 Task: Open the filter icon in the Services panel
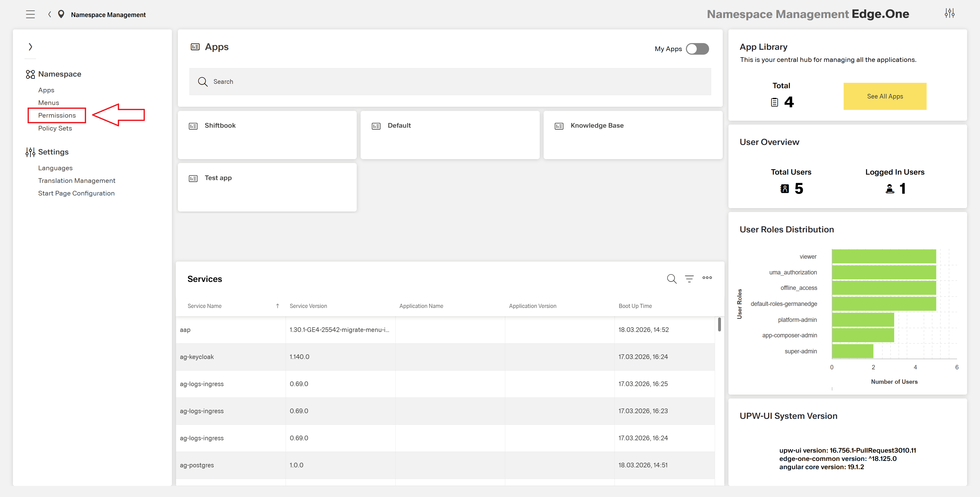click(690, 279)
